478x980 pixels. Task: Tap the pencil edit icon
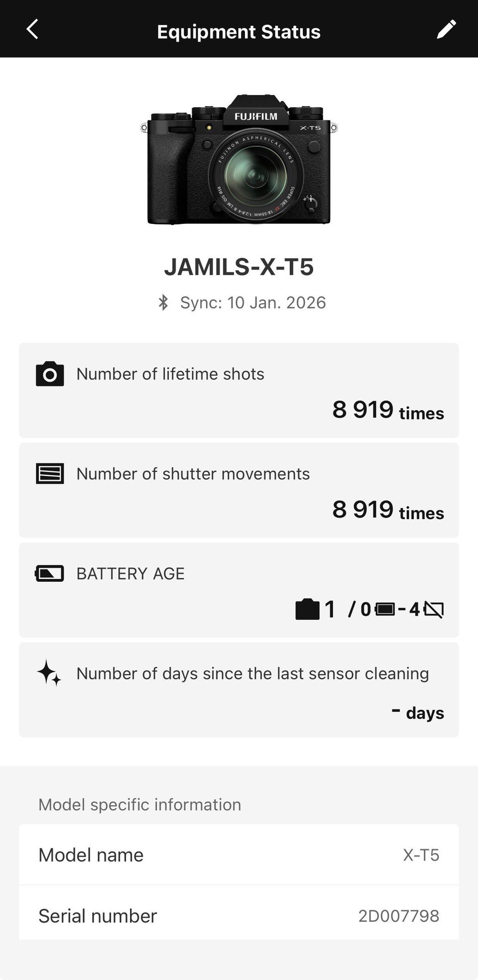click(446, 29)
